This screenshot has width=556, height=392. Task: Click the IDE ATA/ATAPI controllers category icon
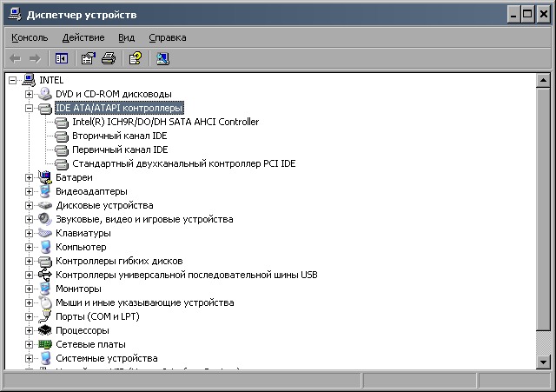pos(45,108)
